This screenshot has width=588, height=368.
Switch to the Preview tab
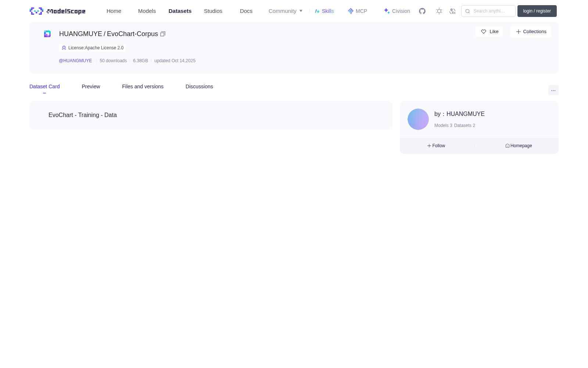coord(91,86)
